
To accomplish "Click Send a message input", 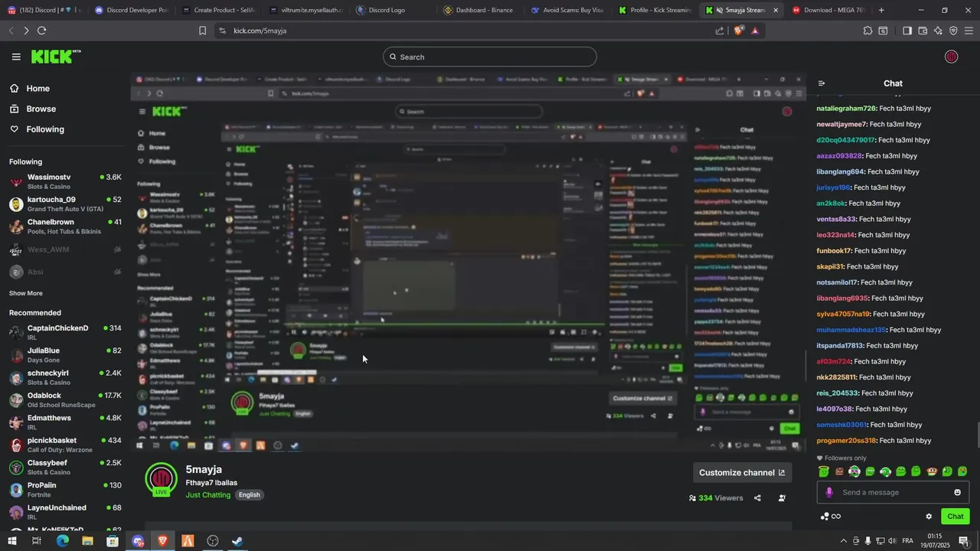I will pyautogui.click(x=893, y=492).
